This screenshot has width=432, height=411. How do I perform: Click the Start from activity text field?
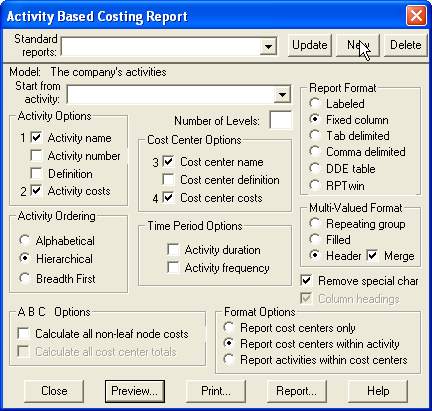(x=171, y=95)
